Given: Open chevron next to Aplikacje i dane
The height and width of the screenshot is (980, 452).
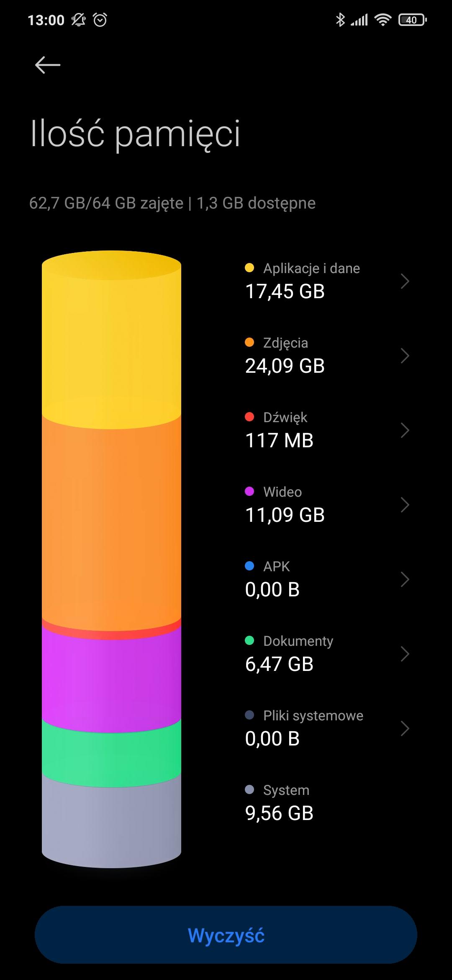Looking at the screenshot, I should click(404, 281).
